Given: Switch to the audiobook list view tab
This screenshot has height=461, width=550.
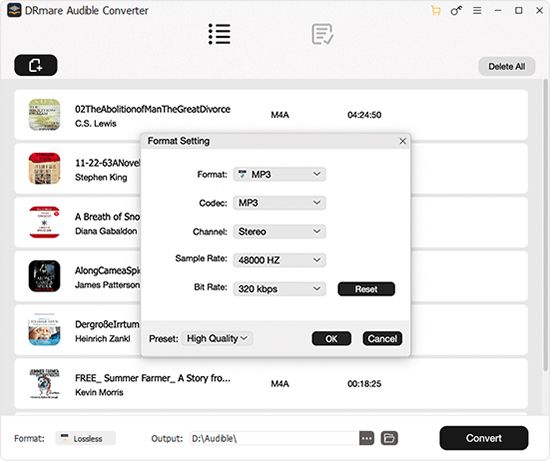Looking at the screenshot, I should [x=220, y=34].
